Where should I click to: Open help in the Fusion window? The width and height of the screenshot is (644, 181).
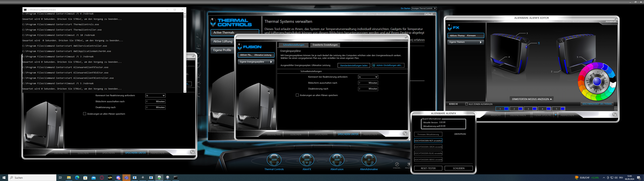coord(405,134)
